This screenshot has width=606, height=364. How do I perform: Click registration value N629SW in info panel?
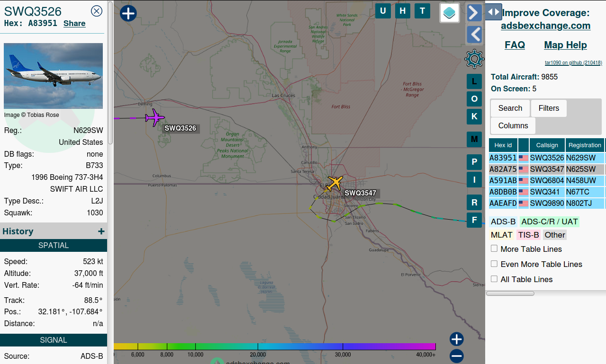[88, 131]
